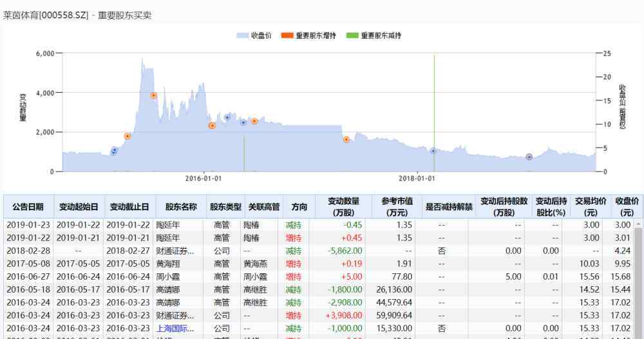Image resolution: width=644 pixels, height=339 pixels.
Task: Select orange marker after the 2017 price drop
Action: click(346, 140)
